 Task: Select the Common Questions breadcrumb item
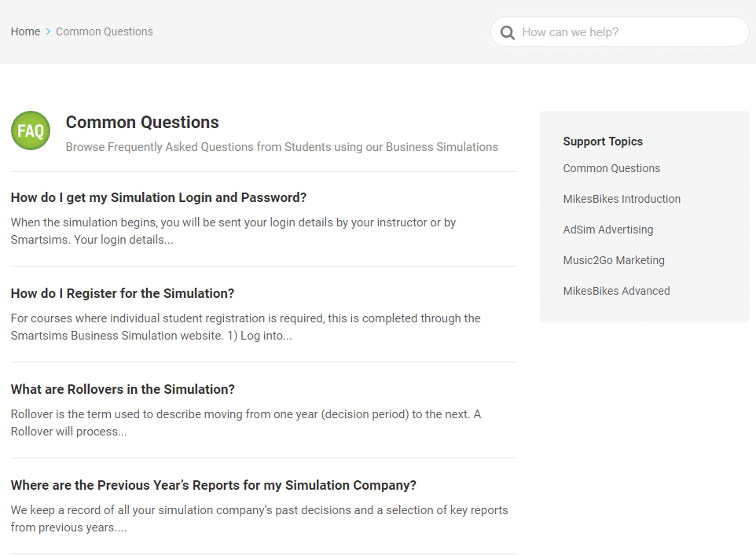click(x=105, y=31)
